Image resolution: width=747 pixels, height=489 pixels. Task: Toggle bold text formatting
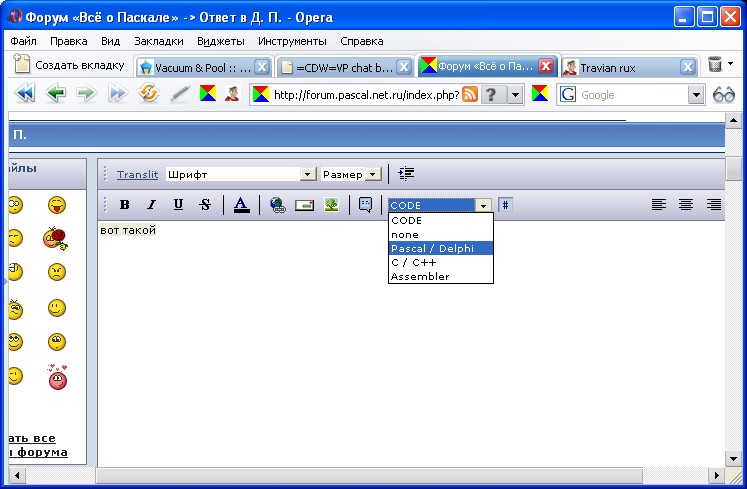[125, 205]
